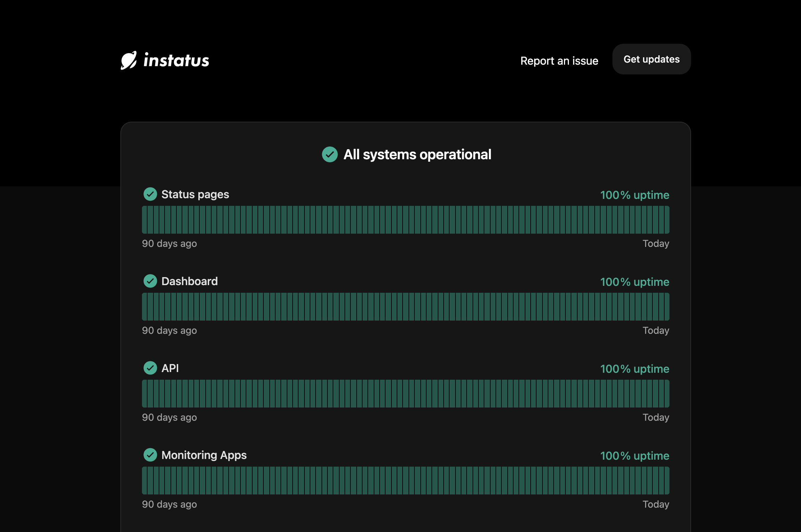The image size is (801, 532).
Task: Click 90 days ago under API
Action: tap(169, 417)
